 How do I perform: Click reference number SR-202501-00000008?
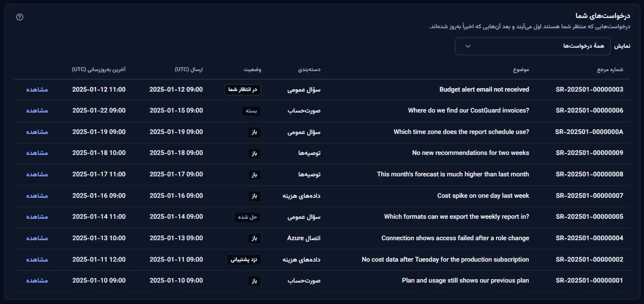589,174
